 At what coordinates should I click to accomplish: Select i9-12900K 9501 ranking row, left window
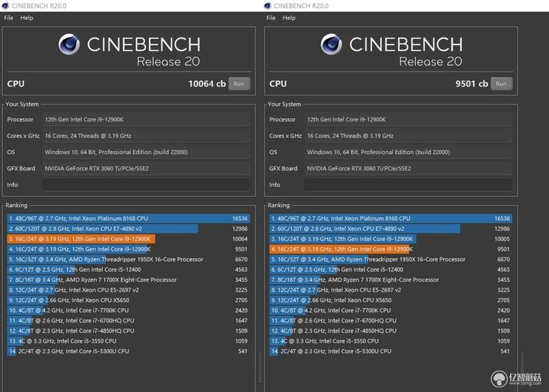[128, 249]
